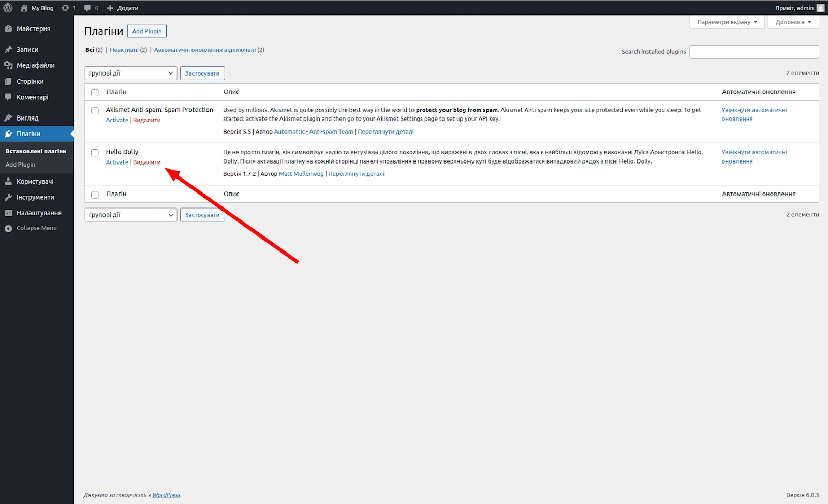Viewport: 828px width, 504px height.
Task: Expand the Допомога help tab
Action: pos(793,22)
